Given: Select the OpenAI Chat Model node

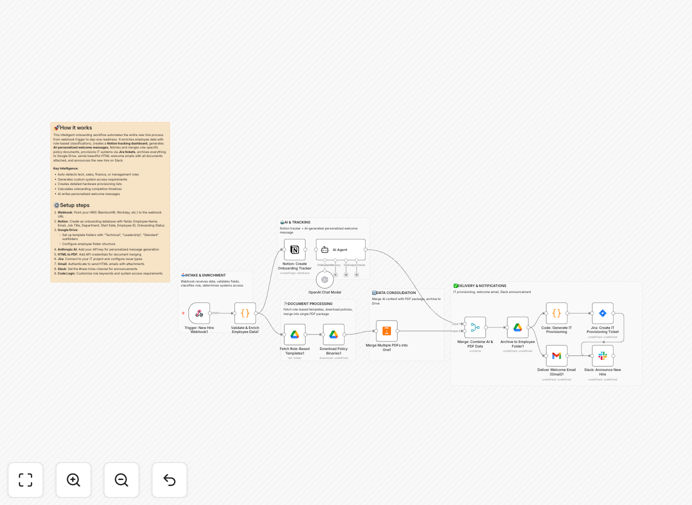Looking at the screenshot, I should point(325,279).
